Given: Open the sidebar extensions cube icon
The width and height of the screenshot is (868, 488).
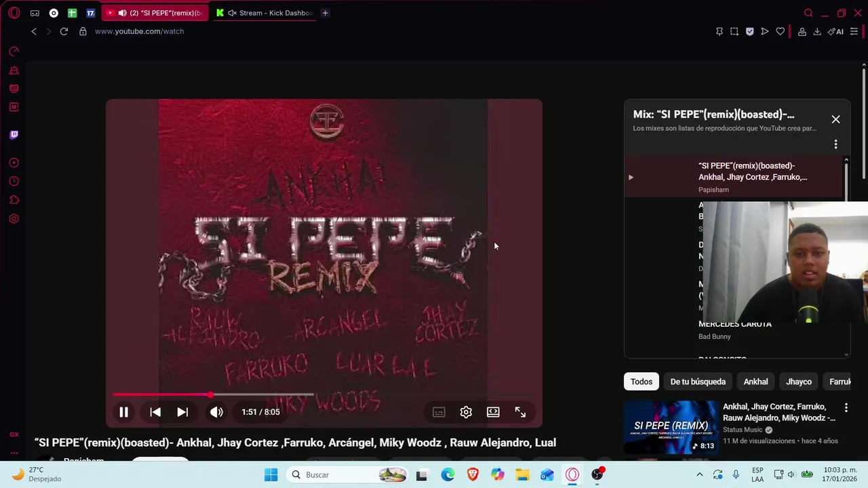Looking at the screenshot, I should (x=14, y=200).
